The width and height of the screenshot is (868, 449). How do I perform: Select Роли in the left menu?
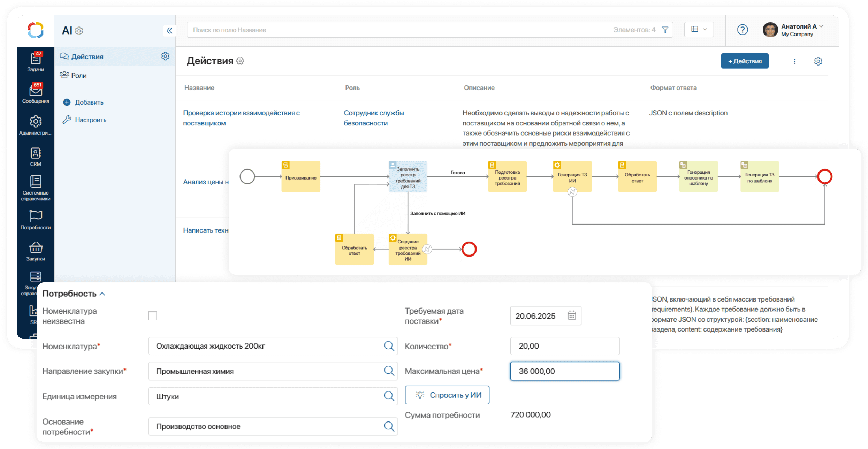79,76
